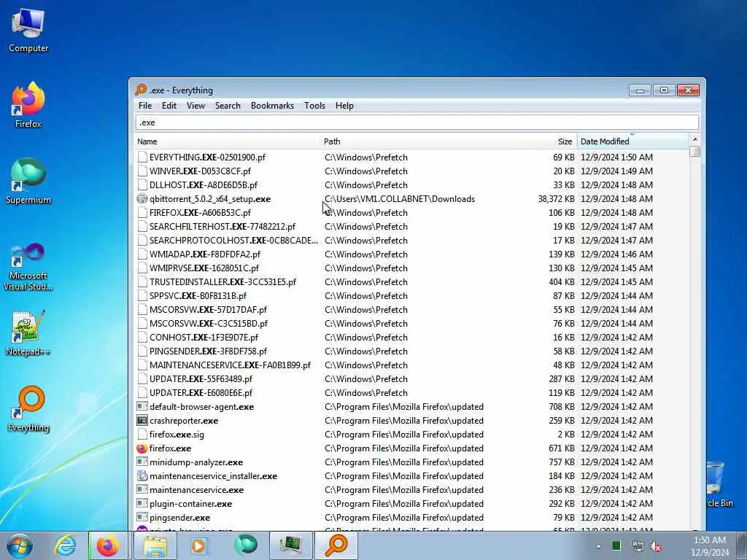
Task: Open Windows Explorer folder taskbar button
Action: coord(155,545)
